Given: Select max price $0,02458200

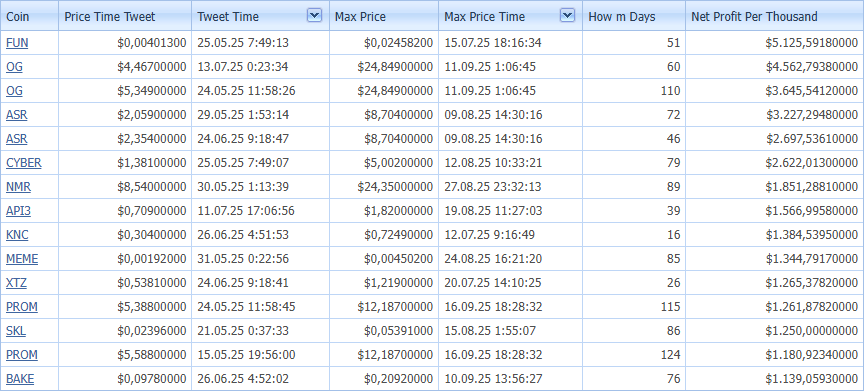Looking at the screenshot, I should (x=384, y=43).
